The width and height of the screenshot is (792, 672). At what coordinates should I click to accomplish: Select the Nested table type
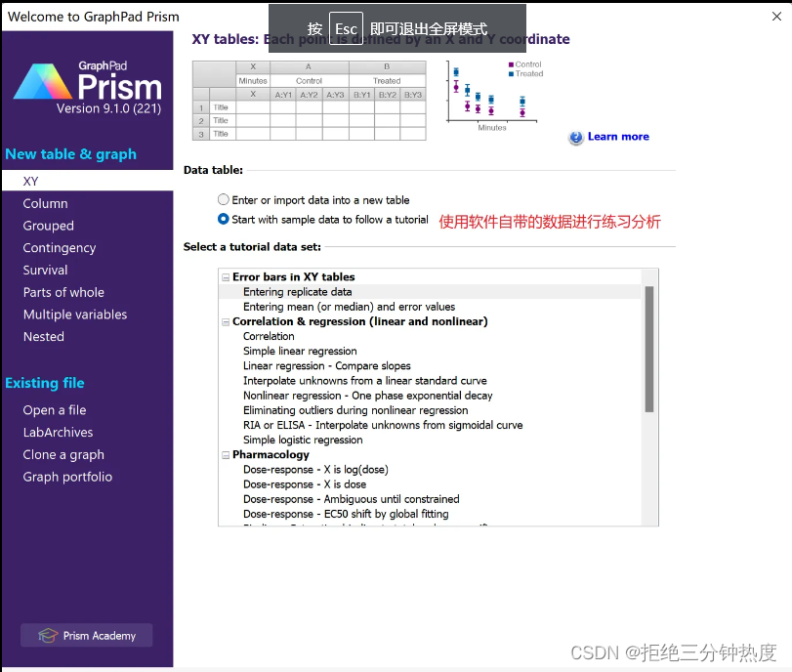click(43, 336)
